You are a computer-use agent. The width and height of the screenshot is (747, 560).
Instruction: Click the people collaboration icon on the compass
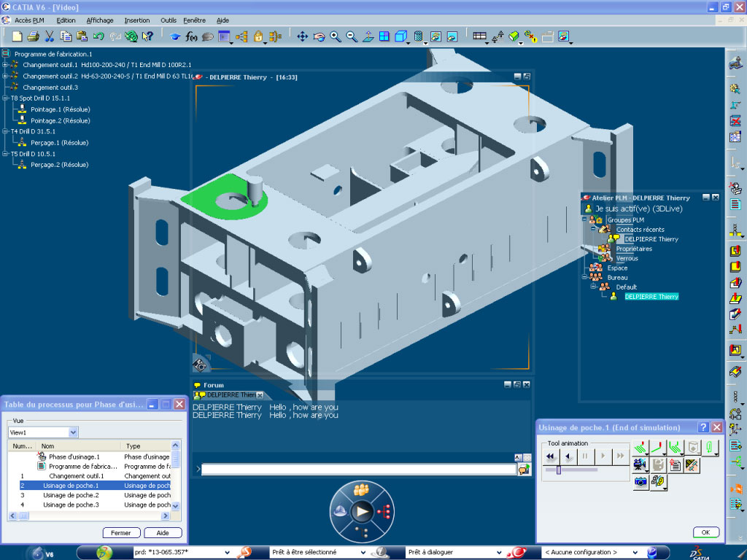(x=362, y=489)
